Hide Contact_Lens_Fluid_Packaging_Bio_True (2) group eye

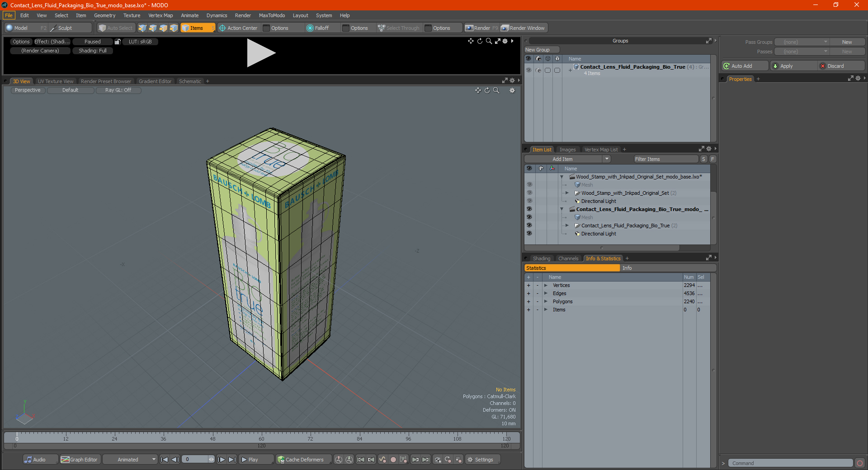[529, 226]
